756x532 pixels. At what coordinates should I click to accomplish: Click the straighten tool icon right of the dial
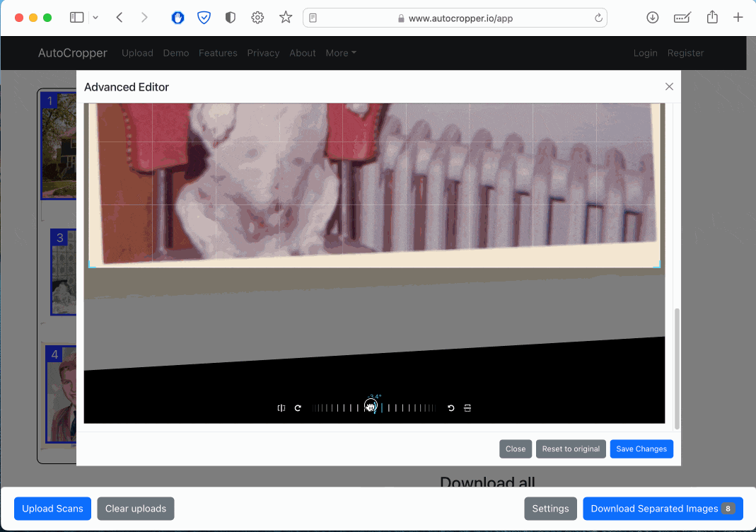pyautogui.click(x=467, y=407)
